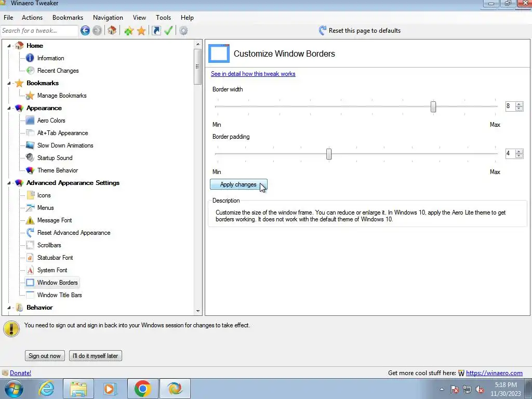
Task: Click the taskbar clock showing 5:18 PM
Action: click(506, 389)
